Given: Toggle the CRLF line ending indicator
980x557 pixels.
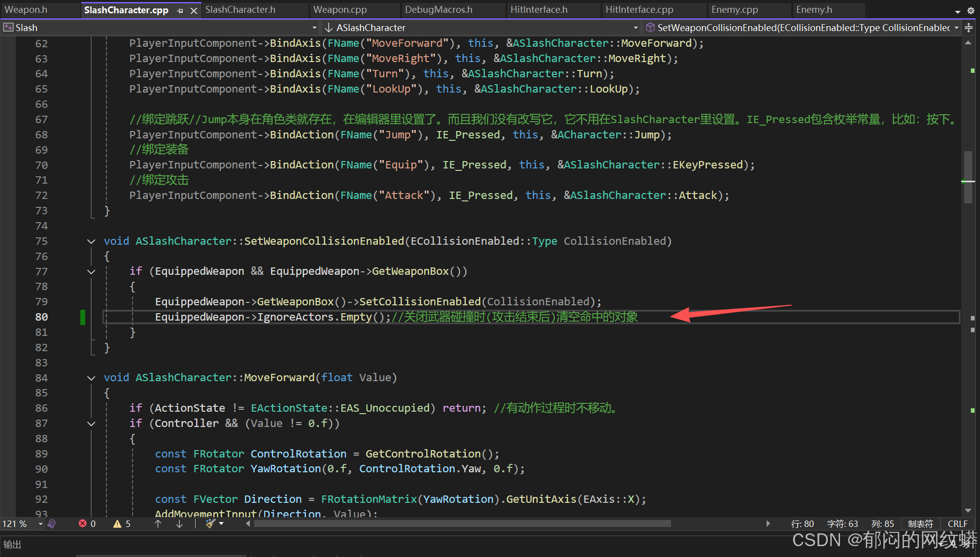Looking at the screenshot, I should (x=957, y=524).
